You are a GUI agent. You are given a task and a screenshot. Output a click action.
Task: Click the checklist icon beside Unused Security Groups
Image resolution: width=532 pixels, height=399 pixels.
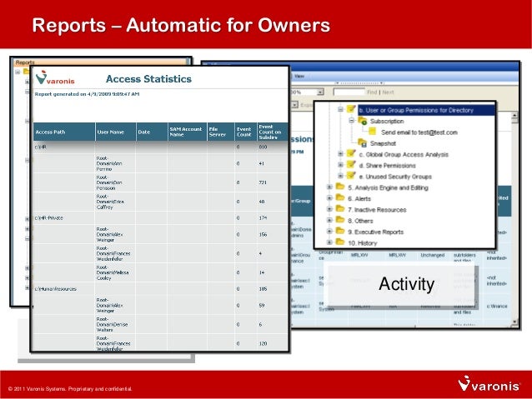click(x=351, y=176)
